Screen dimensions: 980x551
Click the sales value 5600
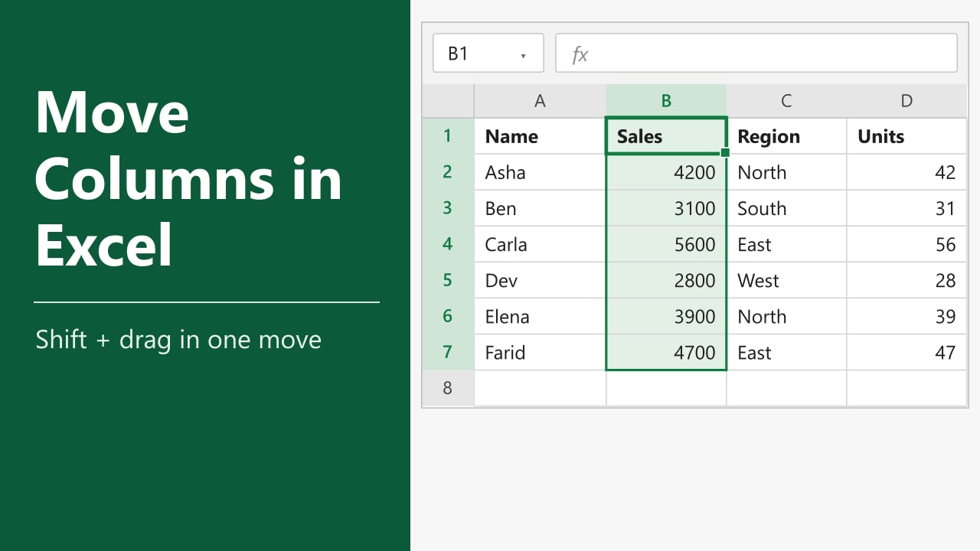coord(666,244)
